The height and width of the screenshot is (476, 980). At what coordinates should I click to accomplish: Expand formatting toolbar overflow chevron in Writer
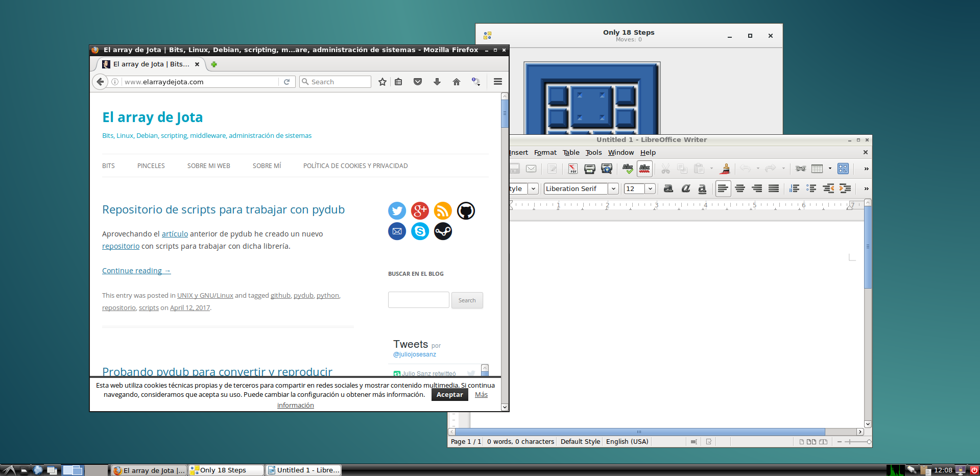[x=866, y=188]
